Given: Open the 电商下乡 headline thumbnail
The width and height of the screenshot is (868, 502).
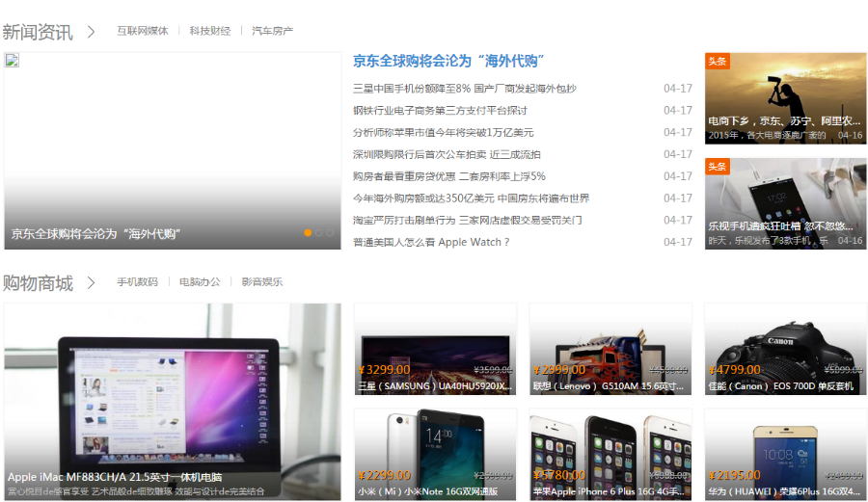Looking at the screenshot, I should pos(785,98).
